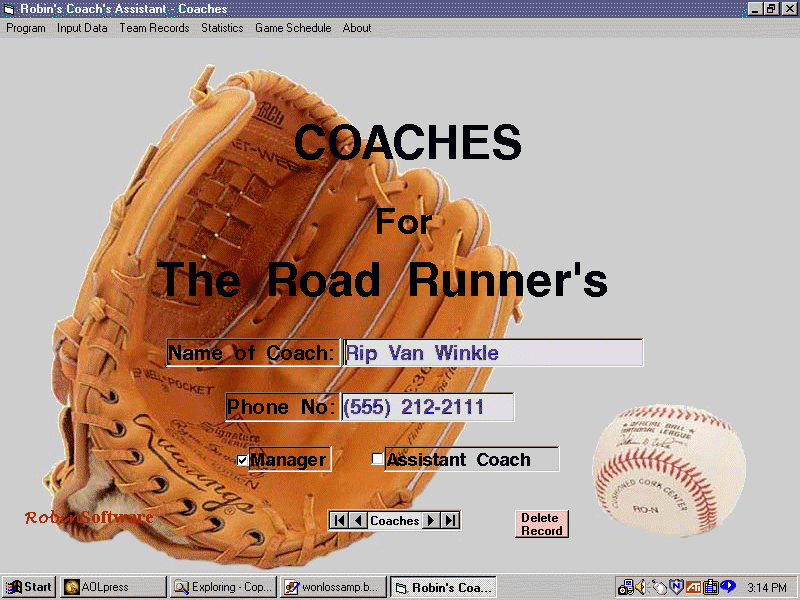Click the Phone No field
Screen dimensions: 800x600
tap(428, 407)
